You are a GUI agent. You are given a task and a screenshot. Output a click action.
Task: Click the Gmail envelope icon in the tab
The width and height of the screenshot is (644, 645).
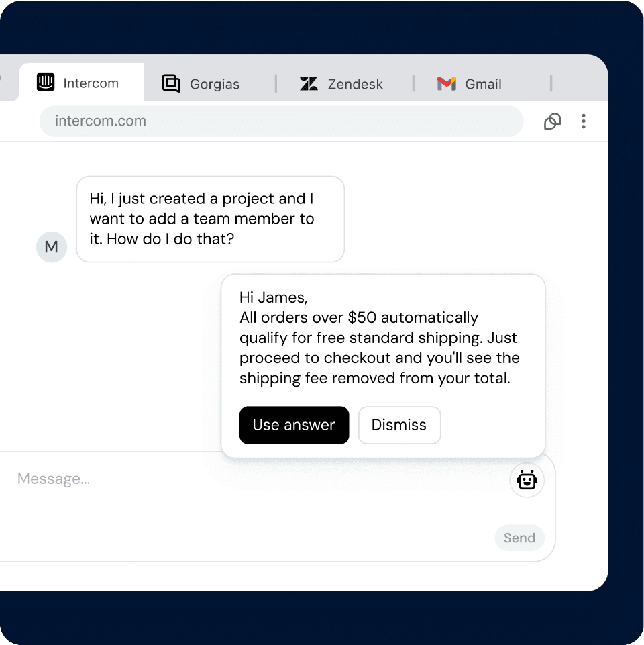(x=446, y=84)
